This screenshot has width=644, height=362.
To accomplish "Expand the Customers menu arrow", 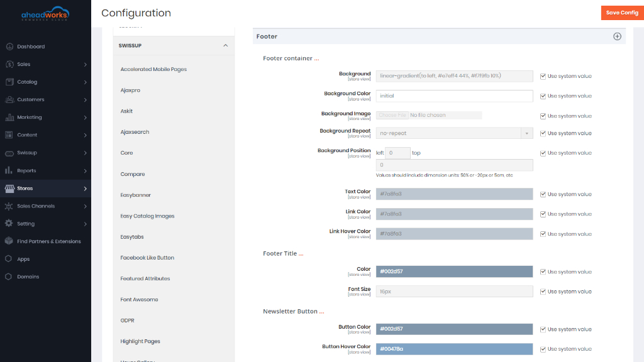I will tap(85, 100).
